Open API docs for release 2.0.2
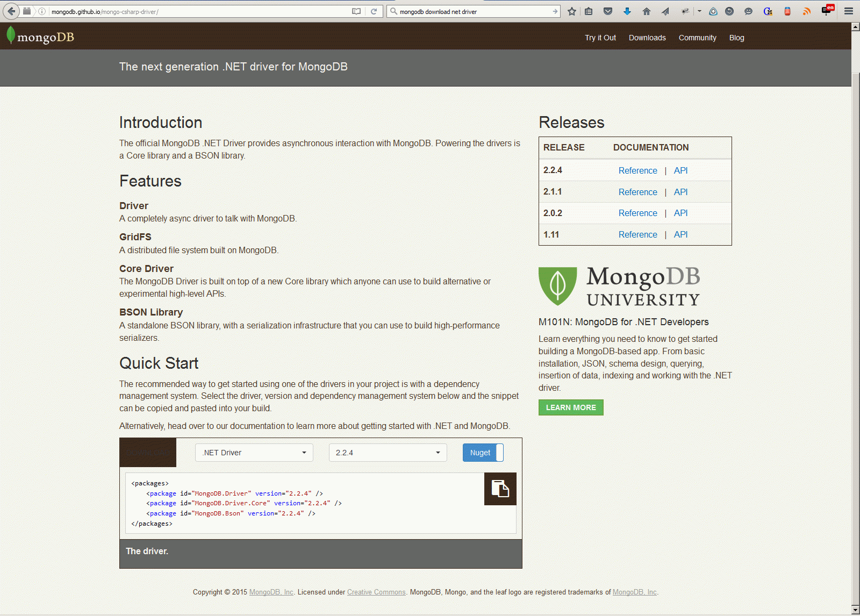 tap(680, 213)
